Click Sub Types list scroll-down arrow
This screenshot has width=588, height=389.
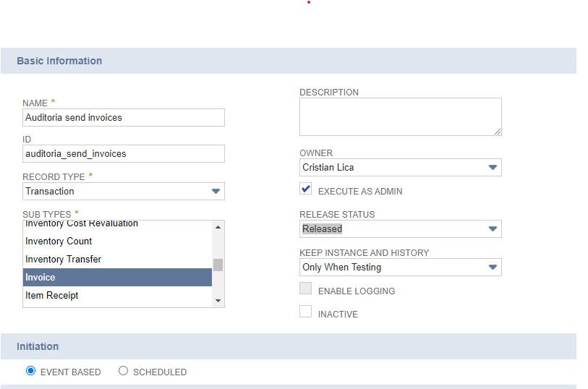(x=218, y=301)
